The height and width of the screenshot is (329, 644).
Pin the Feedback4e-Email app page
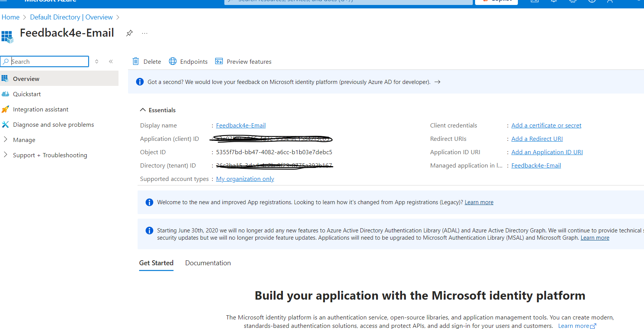click(x=129, y=33)
